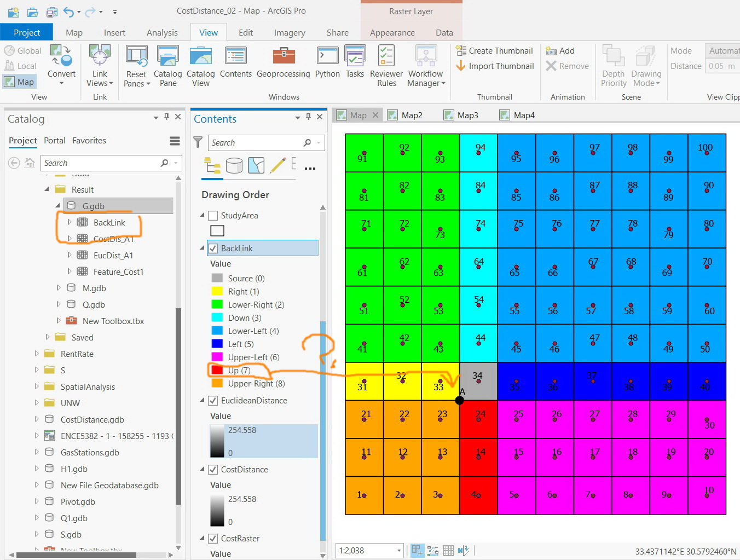Open Favorites in the Catalog pane
The width and height of the screenshot is (740, 560).
pyautogui.click(x=89, y=141)
